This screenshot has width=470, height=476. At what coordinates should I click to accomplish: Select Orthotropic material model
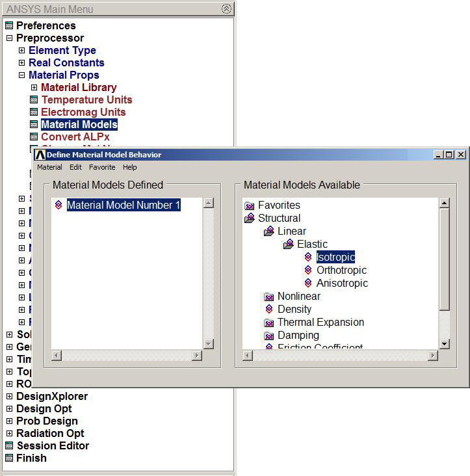click(x=341, y=271)
